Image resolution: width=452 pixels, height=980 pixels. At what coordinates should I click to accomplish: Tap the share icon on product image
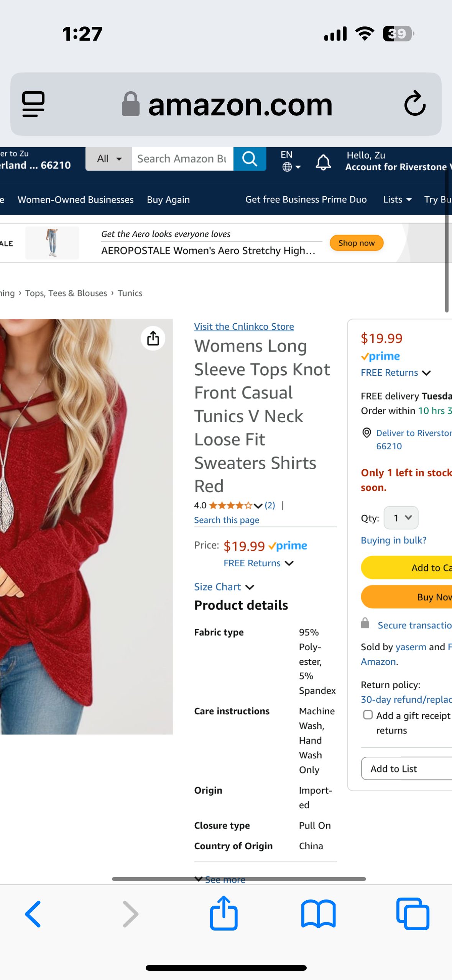(x=153, y=338)
